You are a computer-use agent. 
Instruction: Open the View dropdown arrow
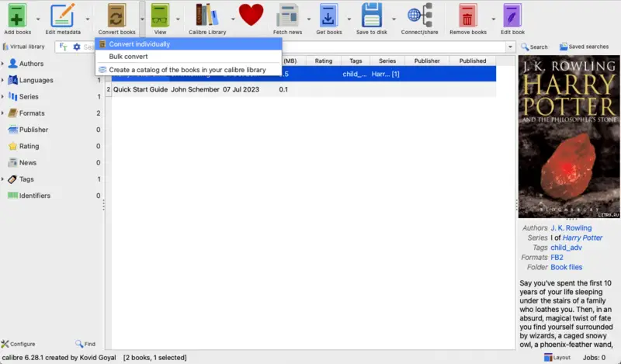click(x=178, y=19)
